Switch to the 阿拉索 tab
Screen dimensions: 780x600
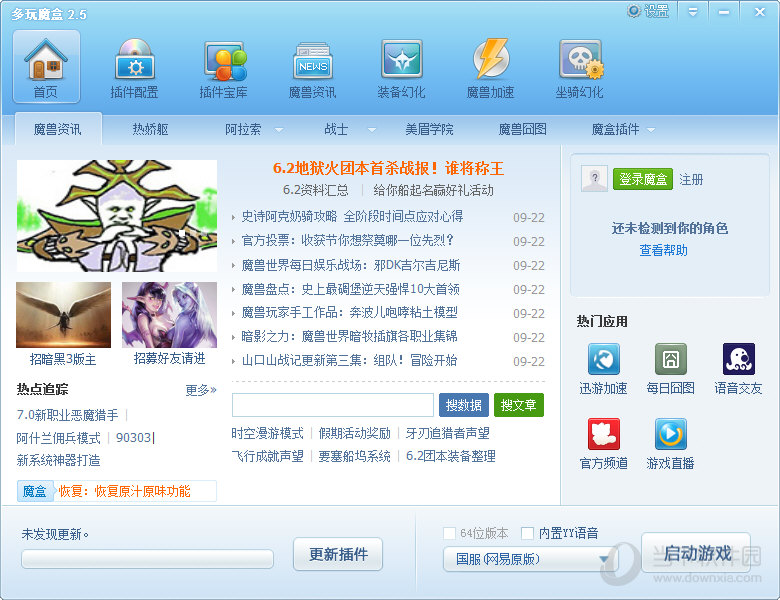[243, 129]
